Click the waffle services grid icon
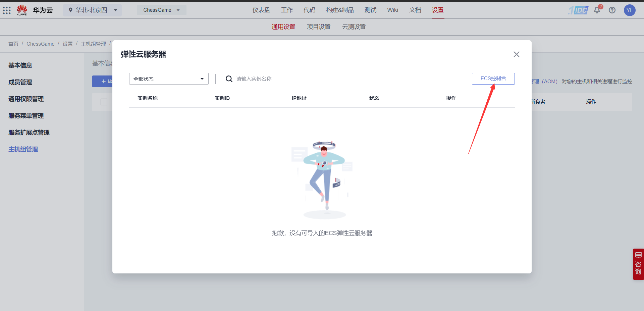Screen dimensions: 644x311 pyautogui.click(x=7, y=10)
